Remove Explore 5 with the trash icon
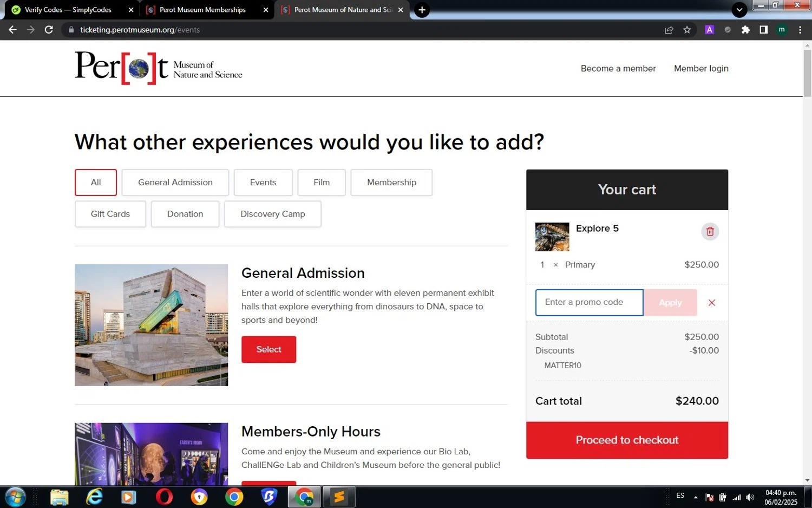The image size is (812, 508). [x=710, y=232]
